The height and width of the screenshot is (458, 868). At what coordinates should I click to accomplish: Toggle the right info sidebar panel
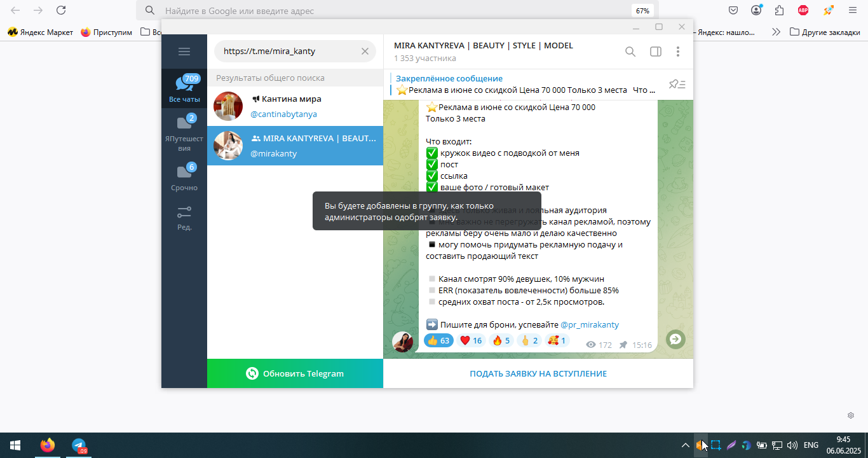pyautogui.click(x=656, y=52)
